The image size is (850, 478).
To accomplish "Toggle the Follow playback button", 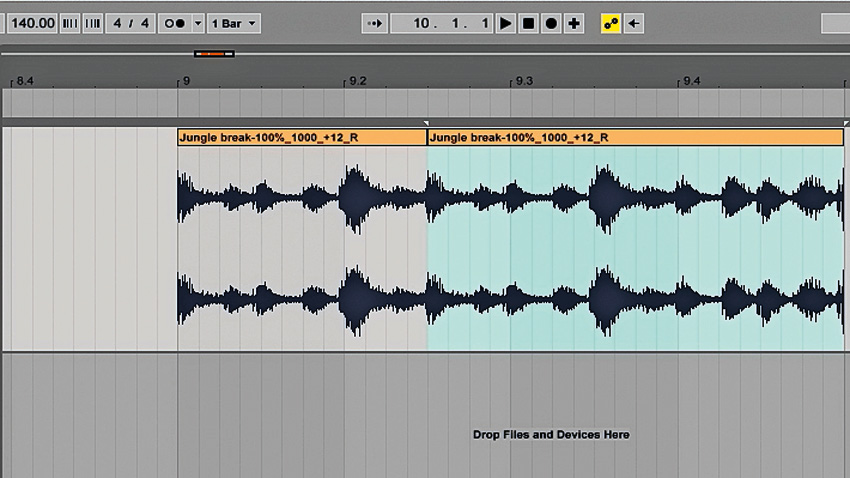I will (375, 23).
